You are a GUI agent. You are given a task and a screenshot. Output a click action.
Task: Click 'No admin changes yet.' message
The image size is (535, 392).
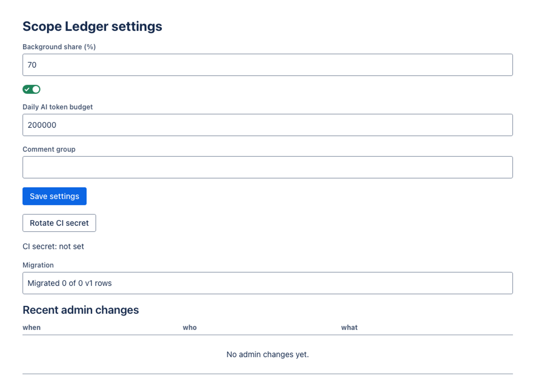coord(267,355)
